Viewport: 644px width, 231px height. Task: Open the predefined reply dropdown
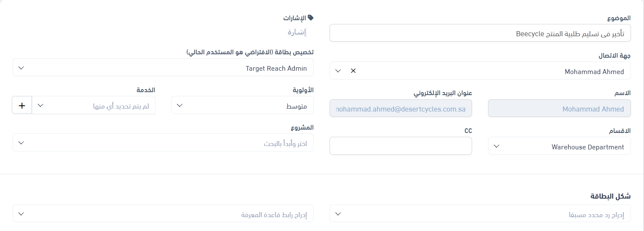(x=480, y=214)
